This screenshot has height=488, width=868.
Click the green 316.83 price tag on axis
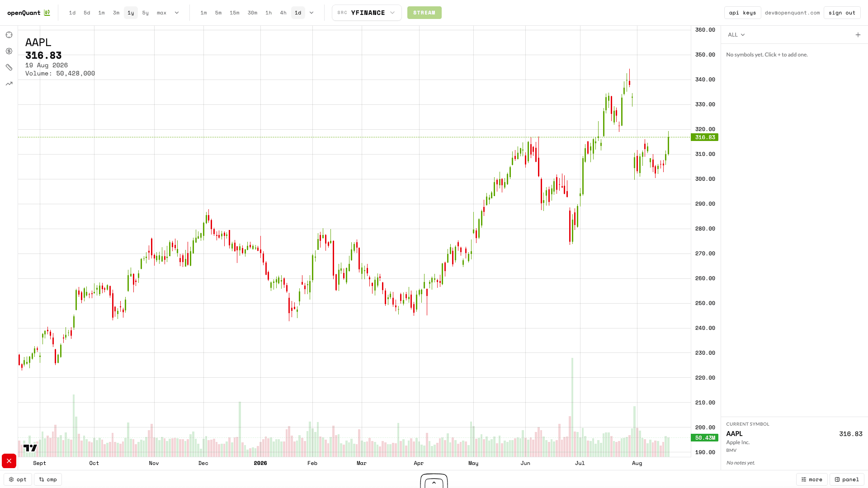pyautogui.click(x=705, y=137)
